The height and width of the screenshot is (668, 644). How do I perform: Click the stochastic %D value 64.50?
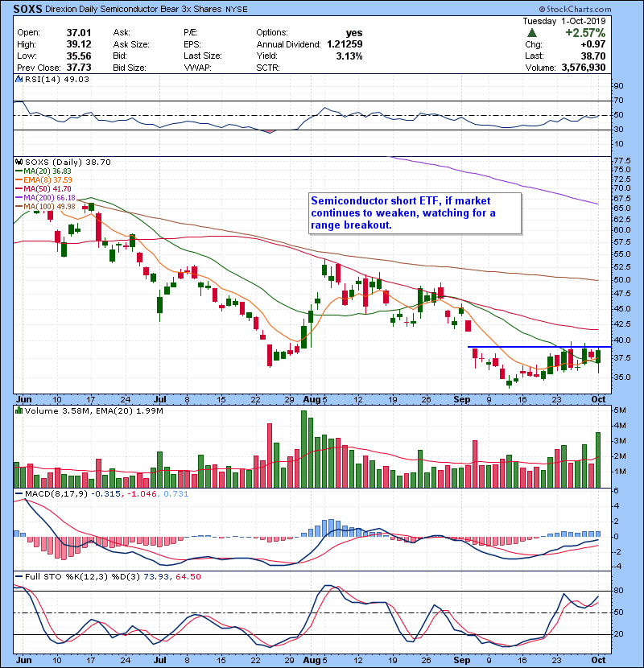[x=188, y=577]
